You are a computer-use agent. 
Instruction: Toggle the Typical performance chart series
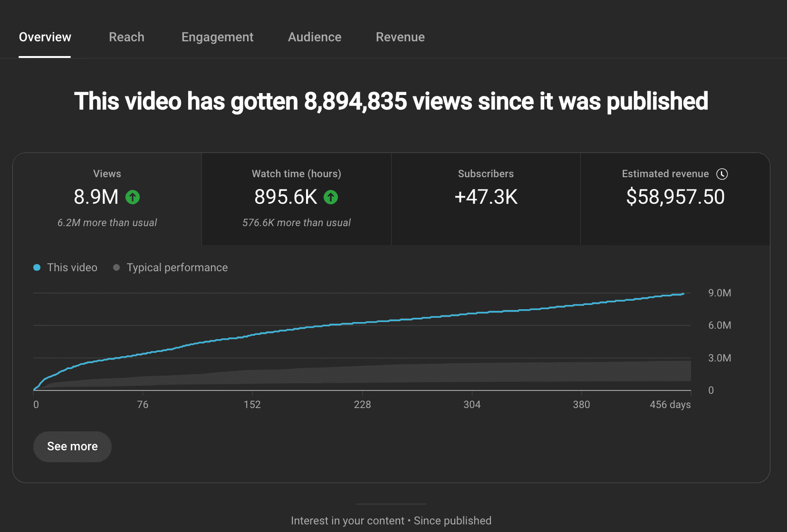(x=171, y=267)
